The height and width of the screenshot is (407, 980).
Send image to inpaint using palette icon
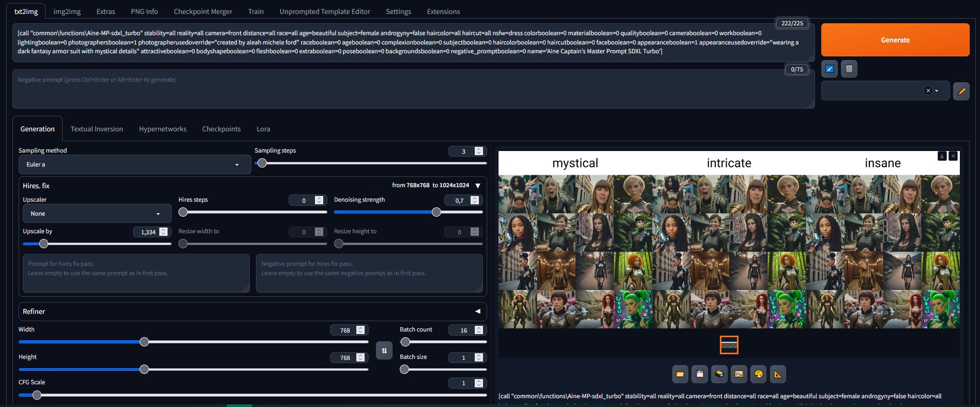tap(758, 374)
